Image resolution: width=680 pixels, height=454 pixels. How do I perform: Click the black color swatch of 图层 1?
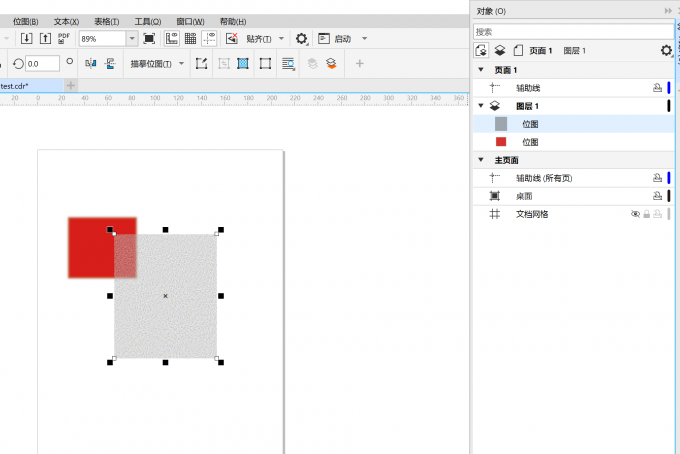point(669,106)
